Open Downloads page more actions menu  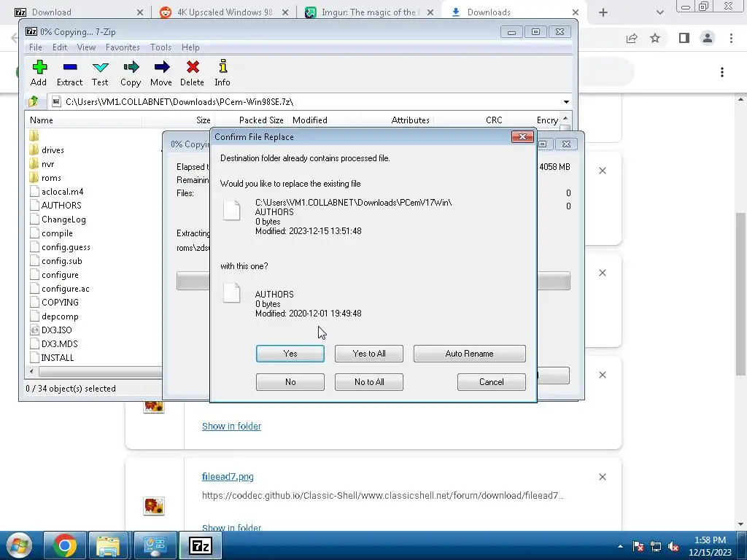pyautogui.click(x=722, y=72)
